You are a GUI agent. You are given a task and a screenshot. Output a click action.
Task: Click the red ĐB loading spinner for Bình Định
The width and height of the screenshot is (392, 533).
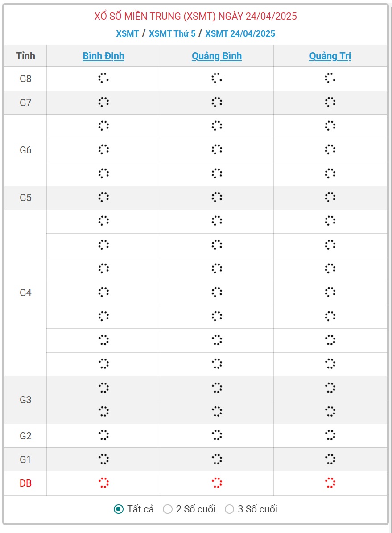click(103, 483)
